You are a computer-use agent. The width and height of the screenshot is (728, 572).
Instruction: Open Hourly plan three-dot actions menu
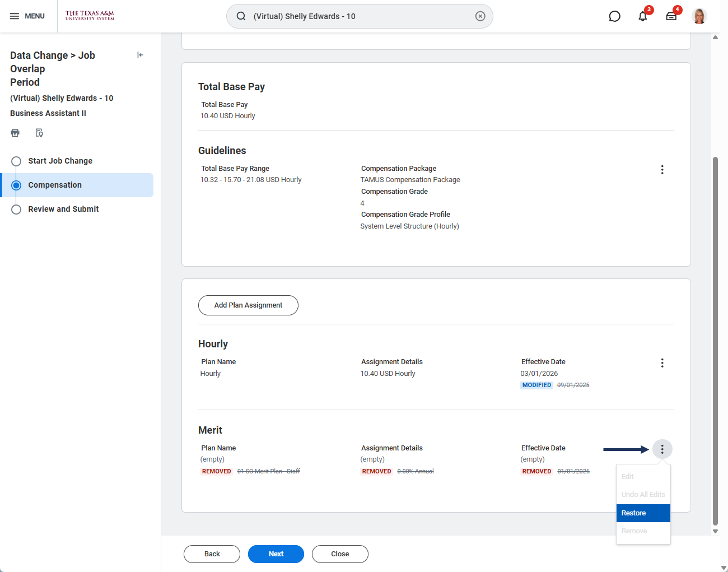[x=662, y=363]
